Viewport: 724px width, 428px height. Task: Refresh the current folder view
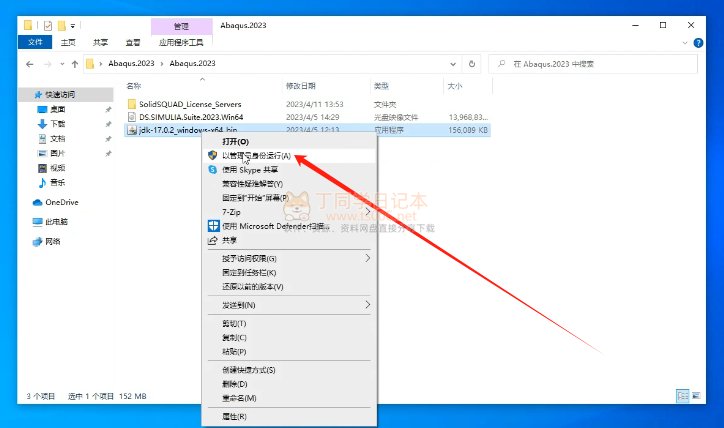(x=471, y=64)
